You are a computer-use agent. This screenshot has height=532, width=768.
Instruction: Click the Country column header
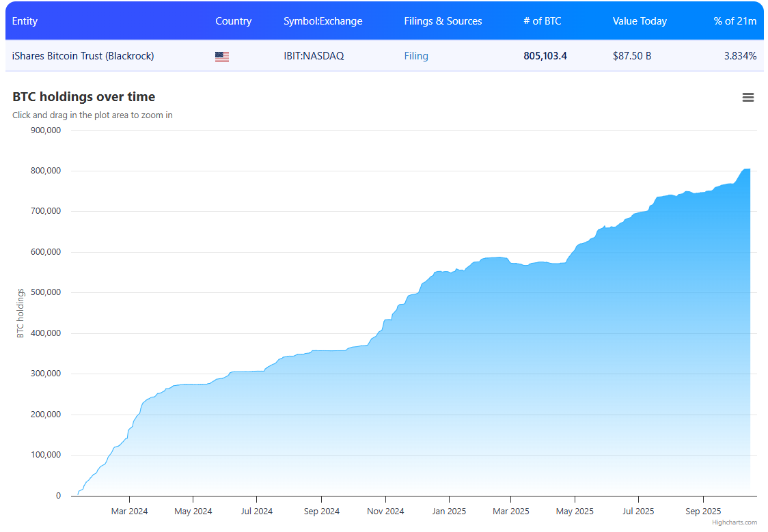click(x=233, y=21)
